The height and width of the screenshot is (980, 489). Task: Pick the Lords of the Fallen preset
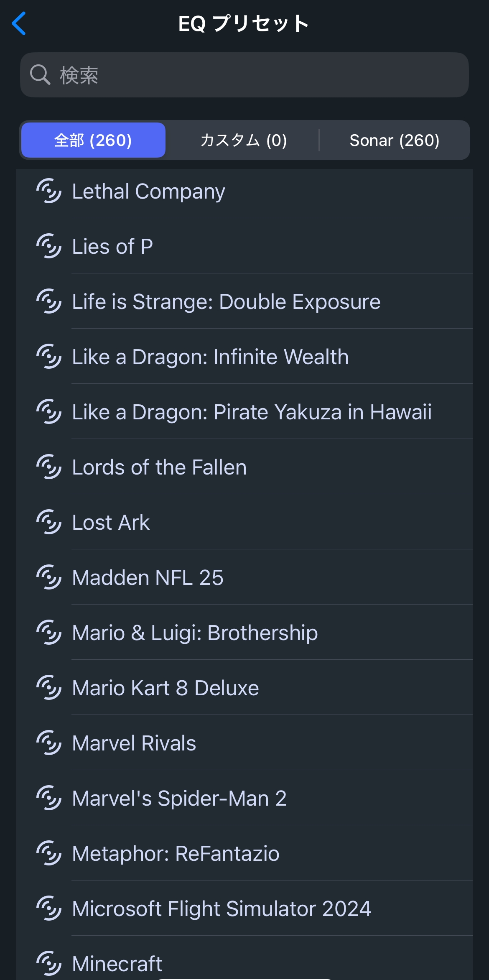pos(159,467)
